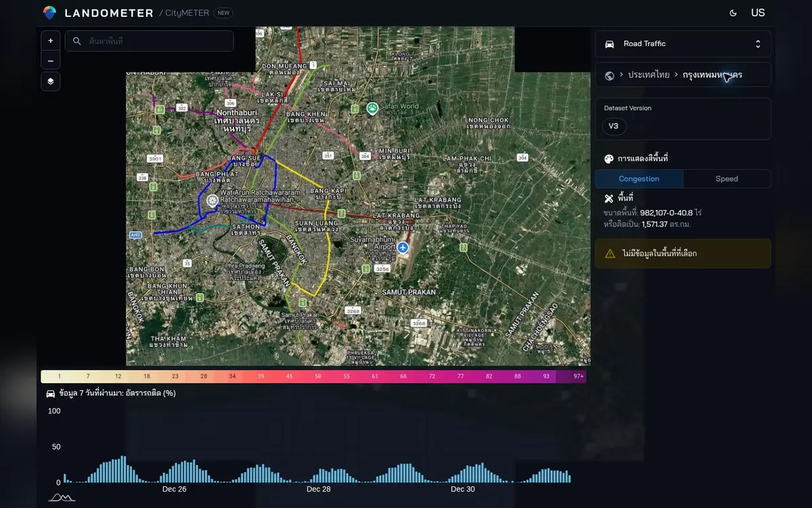Image resolution: width=812 pixels, height=508 pixels.
Task: Toggle dark mode with the moon icon
Action: [x=734, y=13]
